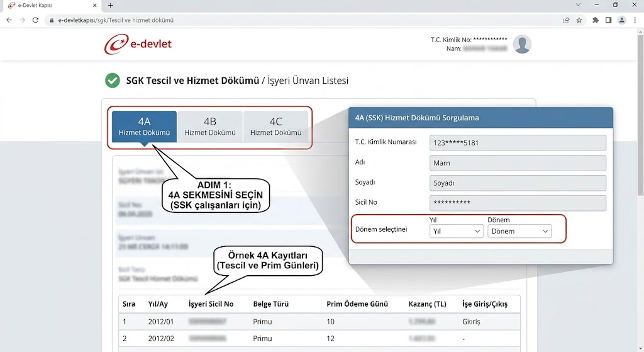Screen dimensions: 644x352
Task: Expand the Yıl dropdown
Action: (457, 231)
